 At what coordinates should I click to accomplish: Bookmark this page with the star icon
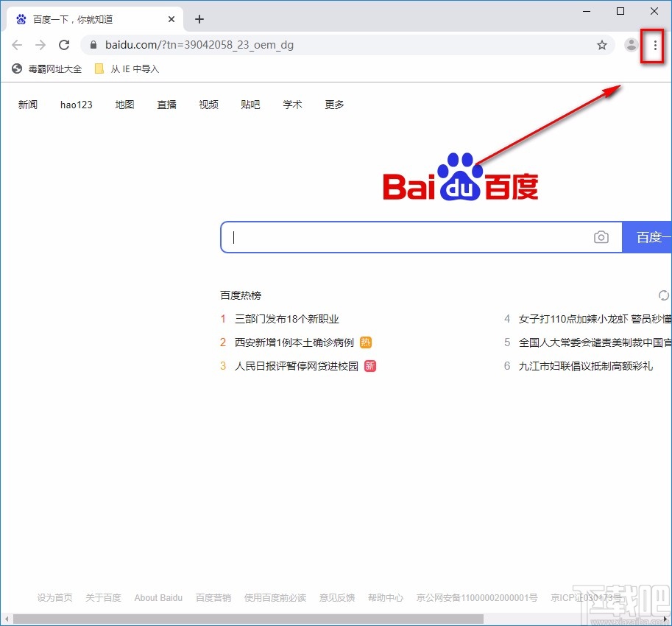click(602, 45)
